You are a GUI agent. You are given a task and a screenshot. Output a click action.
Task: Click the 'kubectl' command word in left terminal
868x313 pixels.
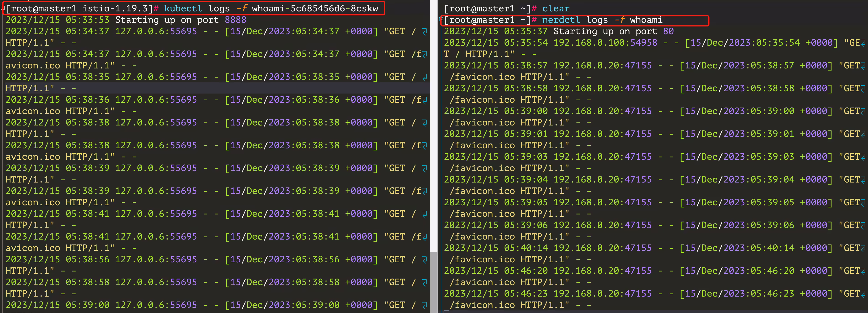coord(183,8)
